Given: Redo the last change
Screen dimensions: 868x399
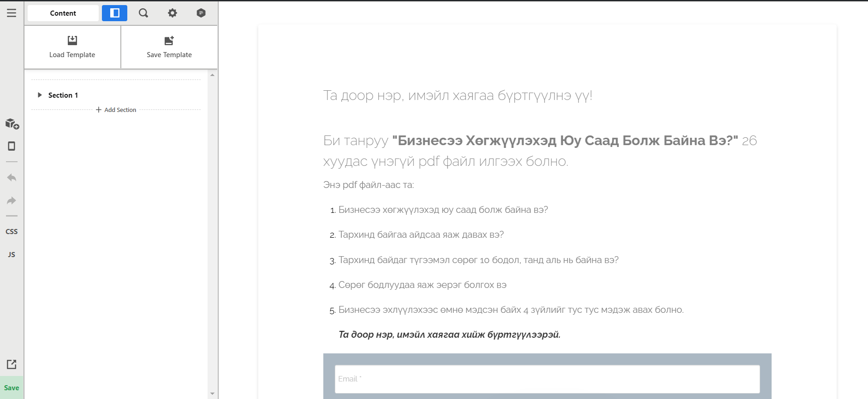Looking at the screenshot, I should [12, 200].
